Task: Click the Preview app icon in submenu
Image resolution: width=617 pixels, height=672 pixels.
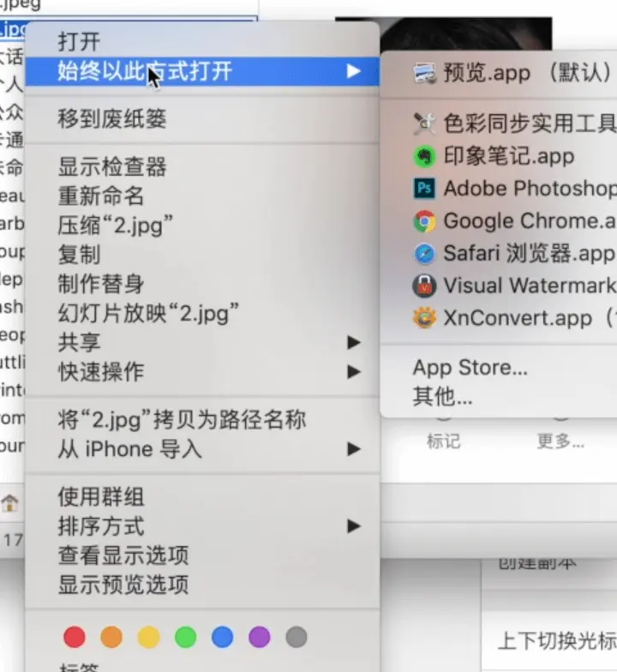Action: 425,74
